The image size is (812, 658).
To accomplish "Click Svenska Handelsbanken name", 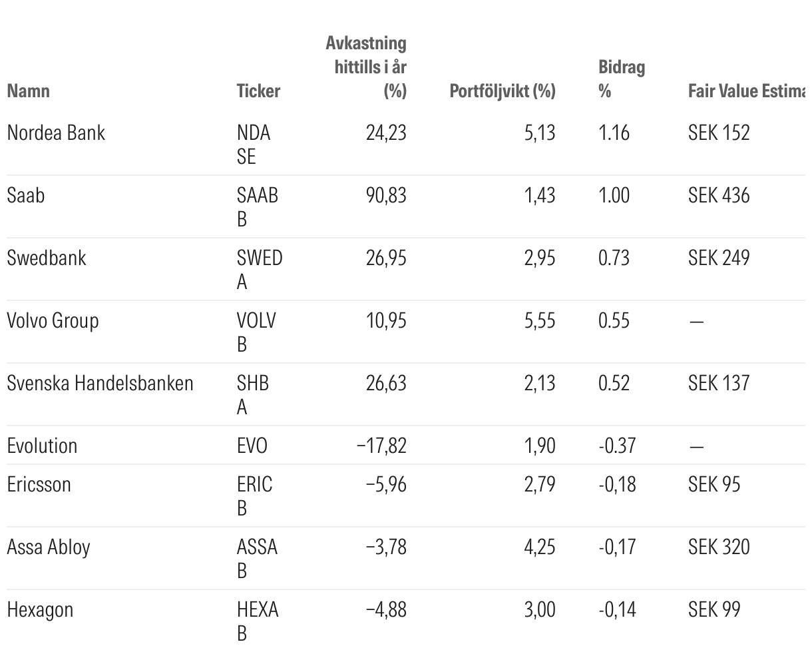I will tap(100, 383).
